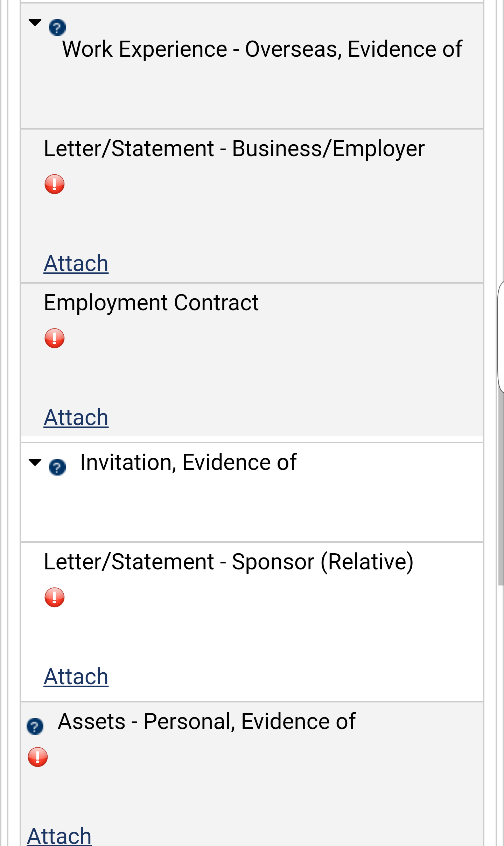Viewport: 504px width, 846px height.
Task: Click red alert under Letter/Statement - Sponsor (Relative)
Action: [55, 597]
